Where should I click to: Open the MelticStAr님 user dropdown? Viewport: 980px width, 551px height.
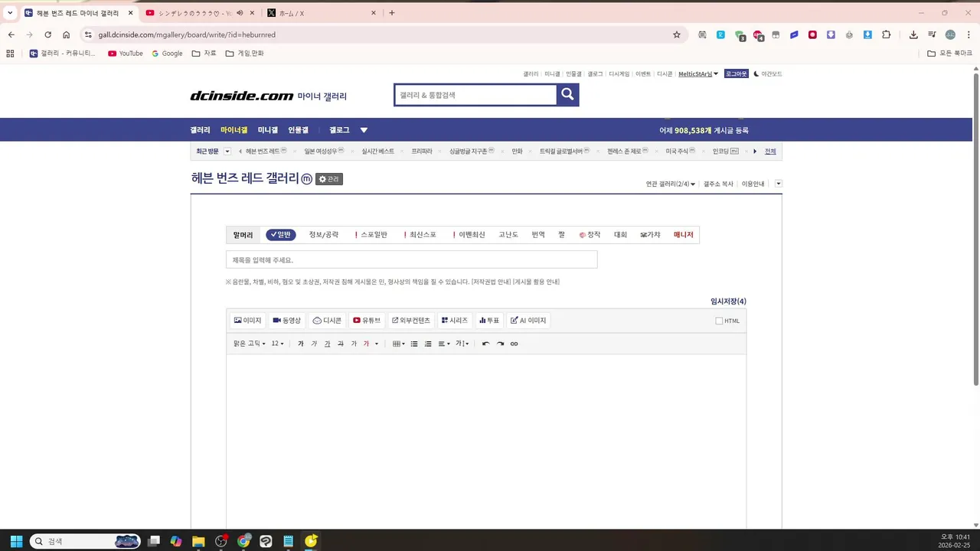pos(698,74)
